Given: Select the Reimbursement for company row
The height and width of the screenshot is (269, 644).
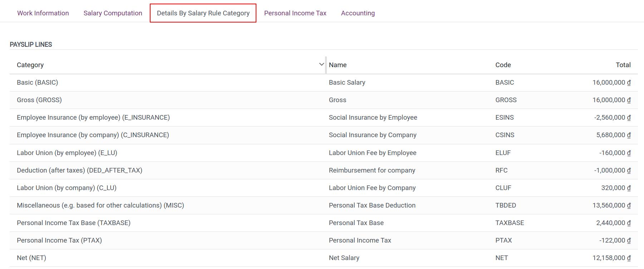Looking at the screenshot, I should click(x=372, y=170).
